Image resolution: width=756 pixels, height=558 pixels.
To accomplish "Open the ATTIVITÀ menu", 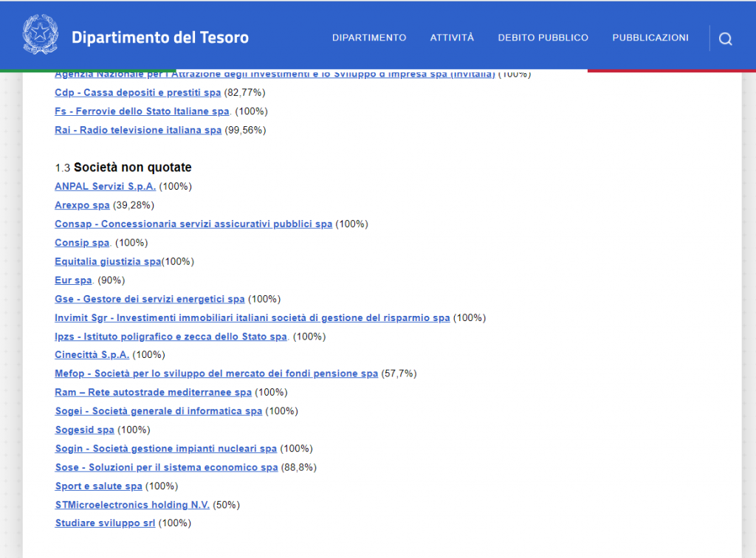I will pyautogui.click(x=452, y=38).
